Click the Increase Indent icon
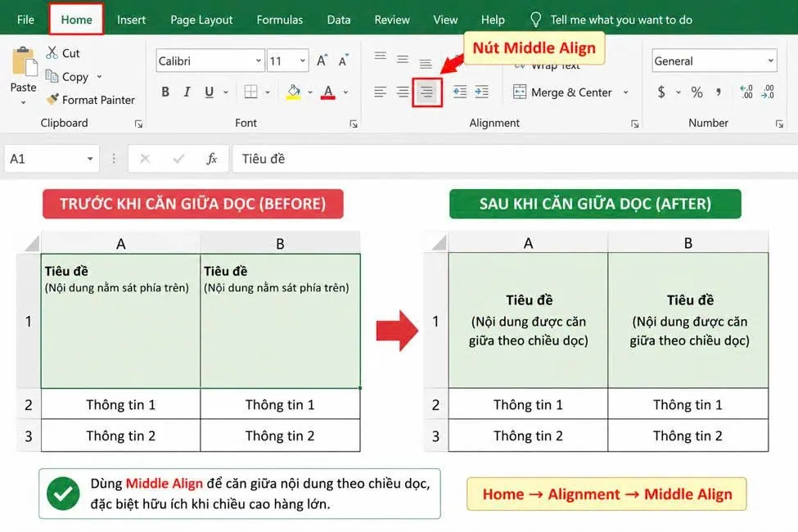798x532 pixels. (x=481, y=92)
